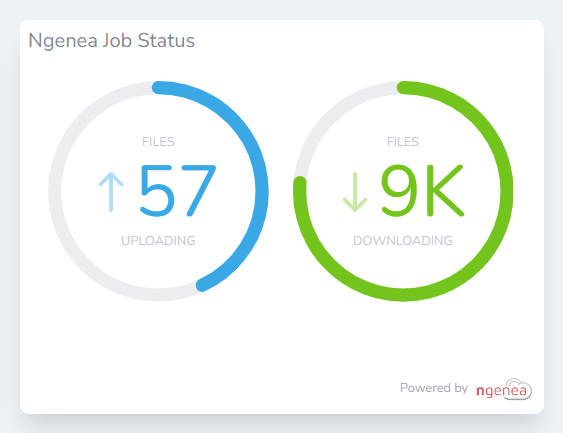Click the green download arrow icon

click(355, 192)
